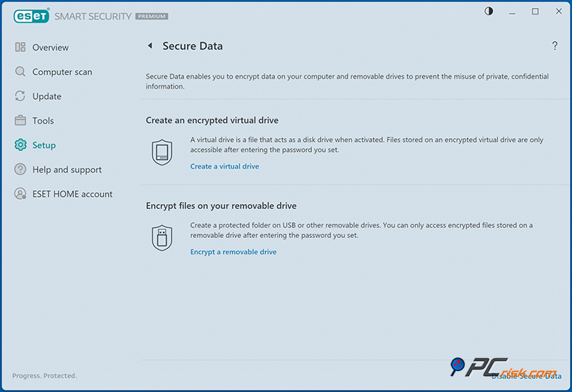Select Setup in the sidebar menu
The width and height of the screenshot is (572, 392).
(x=43, y=145)
